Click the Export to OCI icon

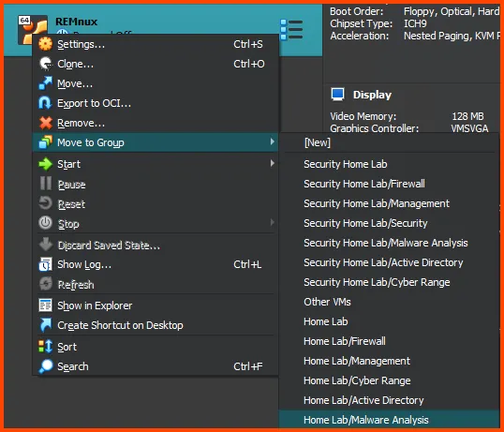[45, 103]
